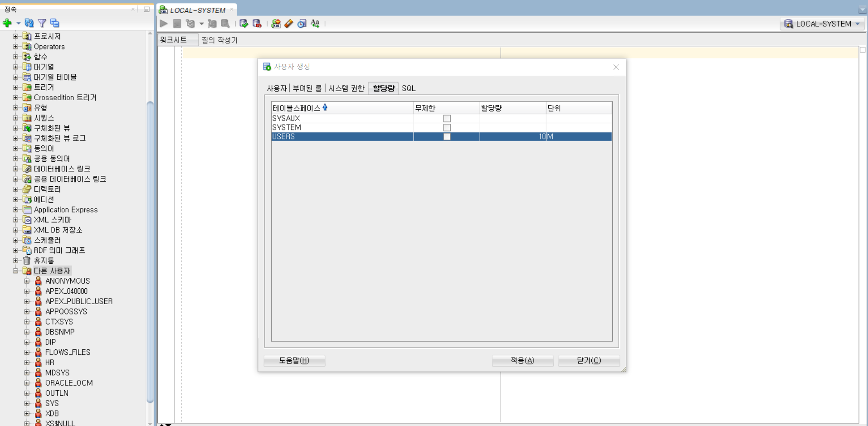This screenshot has width=868, height=426.
Task: Apply filter to the connections tree
Action: click(42, 23)
